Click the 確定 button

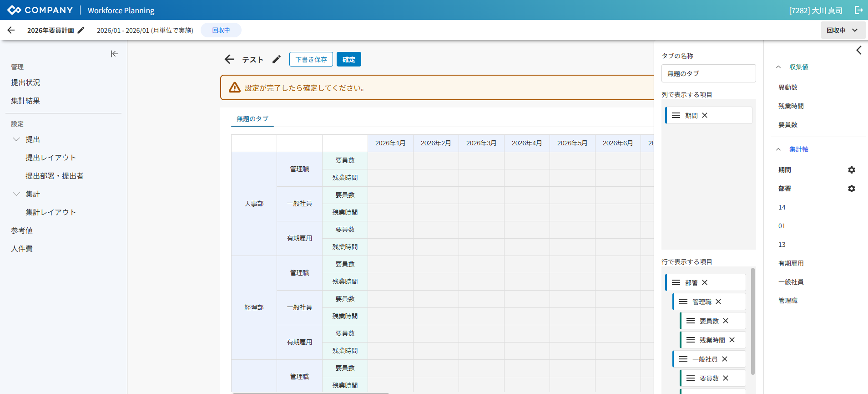(349, 59)
